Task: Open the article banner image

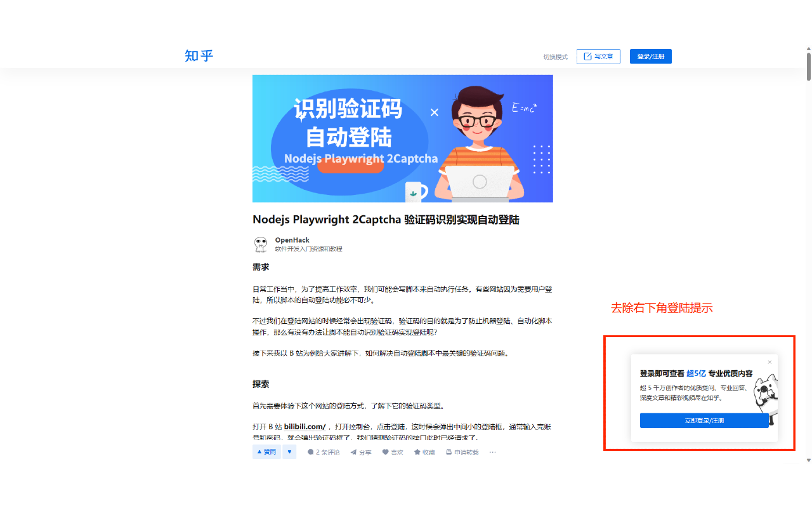Action: 403,138
